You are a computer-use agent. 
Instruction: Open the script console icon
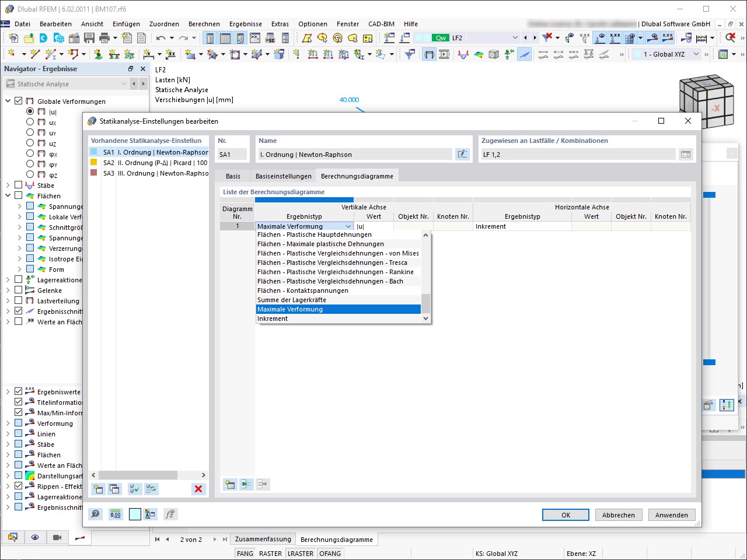pos(255,38)
